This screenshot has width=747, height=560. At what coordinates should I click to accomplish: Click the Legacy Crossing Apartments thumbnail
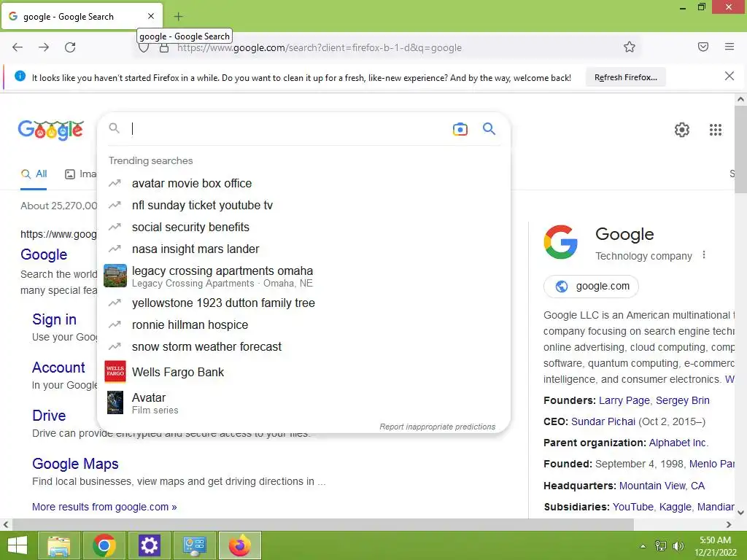[115, 276]
